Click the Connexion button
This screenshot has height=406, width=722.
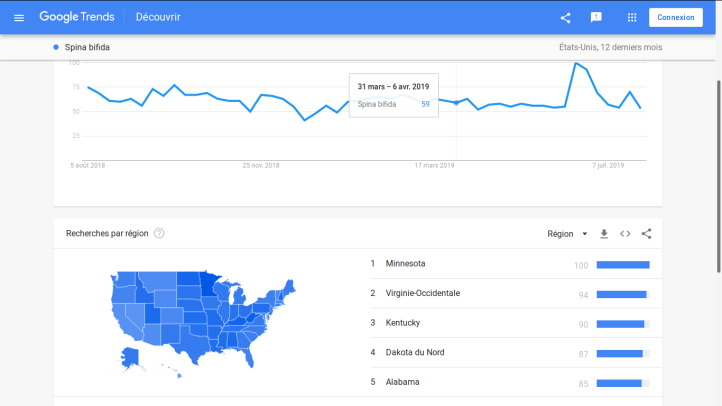pos(676,18)
